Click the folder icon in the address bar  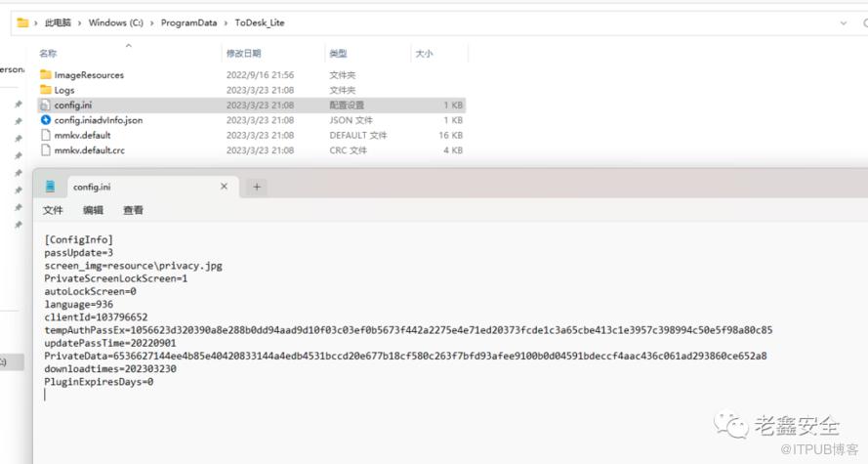(22, 22)
